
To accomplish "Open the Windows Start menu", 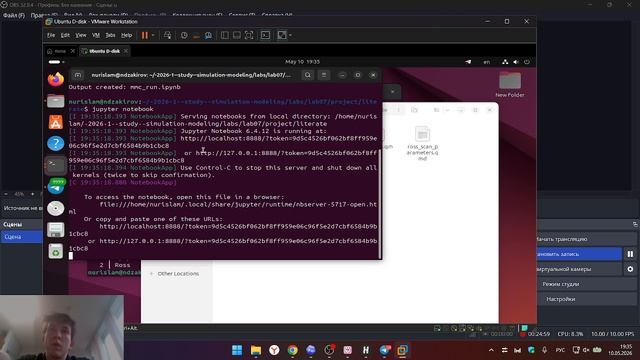I will click(x=237, y=350).
